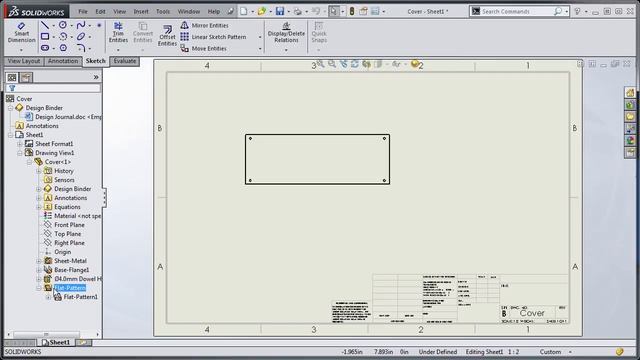Image resolution: width=640 pixels, height=360 pixels.
Task: Expand the History tree node
Action: coord(38,171)
